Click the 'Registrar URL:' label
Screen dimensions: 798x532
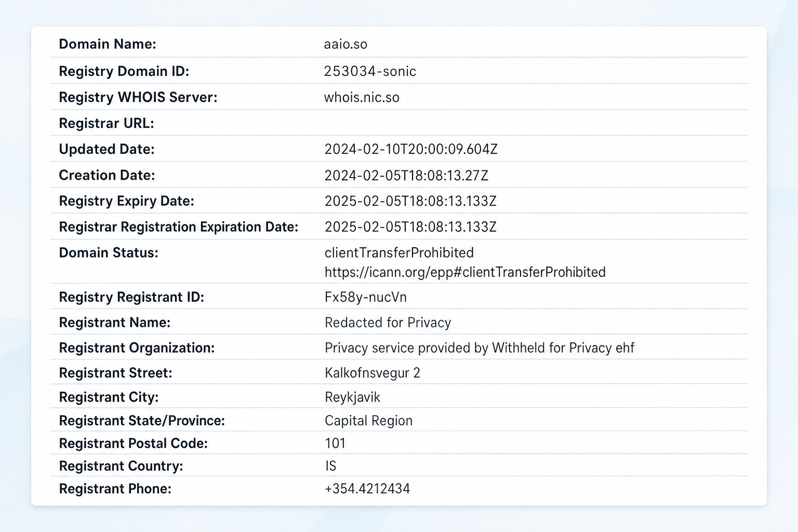click(x=107, y=123)
